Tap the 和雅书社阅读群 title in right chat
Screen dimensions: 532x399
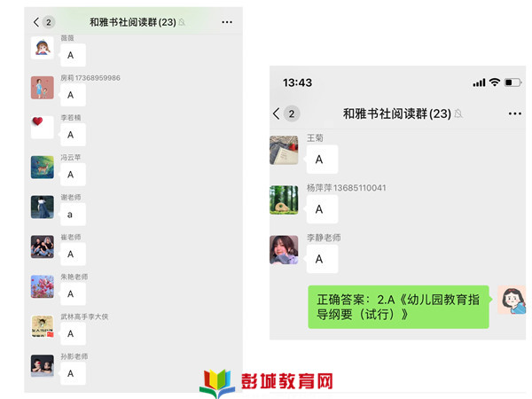pyautogui.click(x=397, y=113)
